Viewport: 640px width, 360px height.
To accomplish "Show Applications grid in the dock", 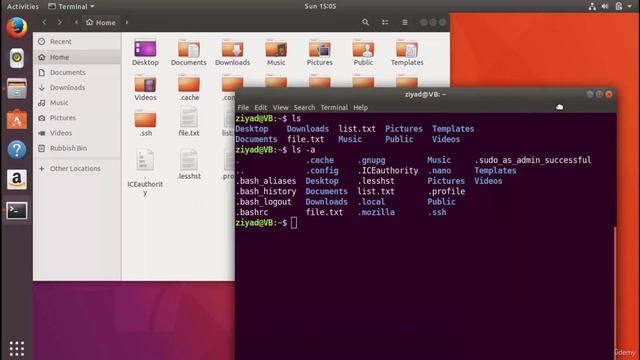I will coord(17,349).
